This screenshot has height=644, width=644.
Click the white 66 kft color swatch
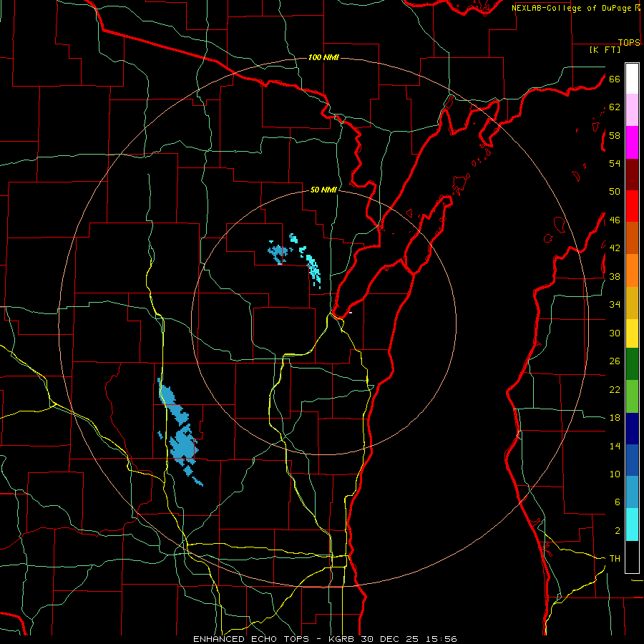click(x=632, y=79)
